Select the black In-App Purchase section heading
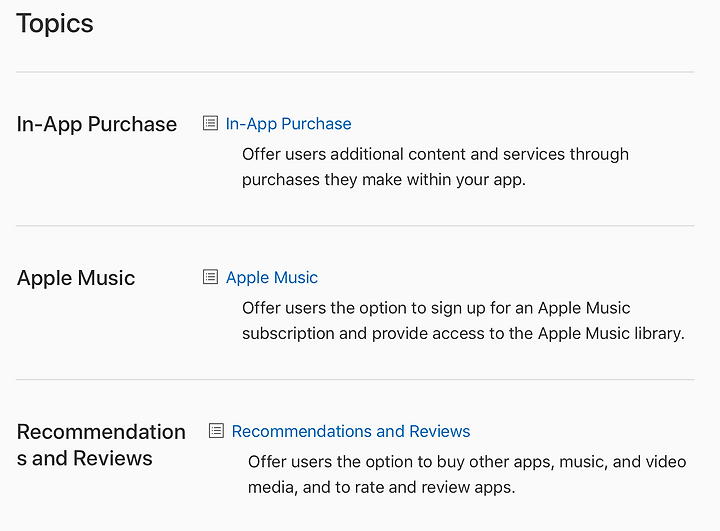The image size is (720, 531). [97, 124]
